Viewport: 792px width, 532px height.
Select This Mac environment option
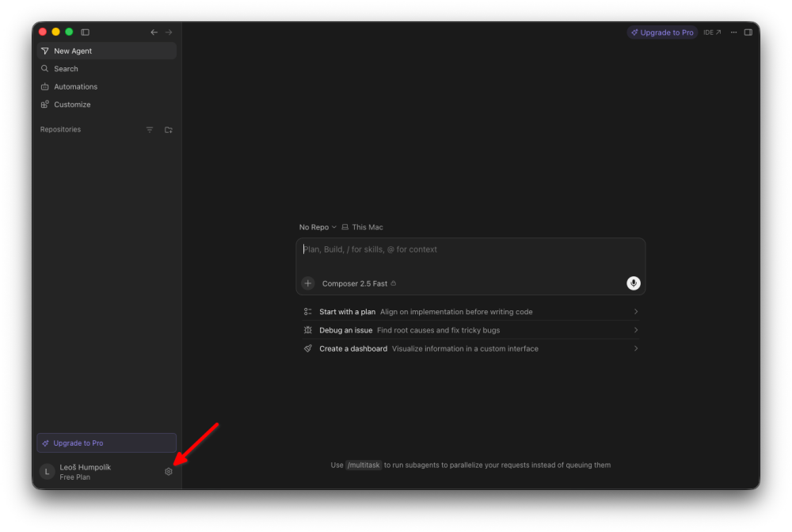point(363,227)
